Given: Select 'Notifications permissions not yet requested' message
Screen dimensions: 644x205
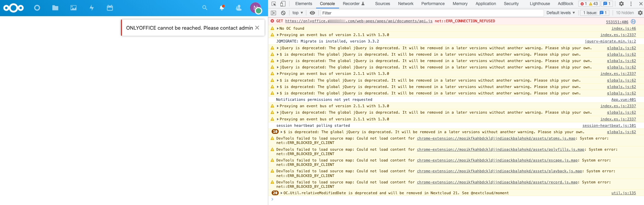Looking at the screenshot, I should pyautogui.click(x=324, y=100).
